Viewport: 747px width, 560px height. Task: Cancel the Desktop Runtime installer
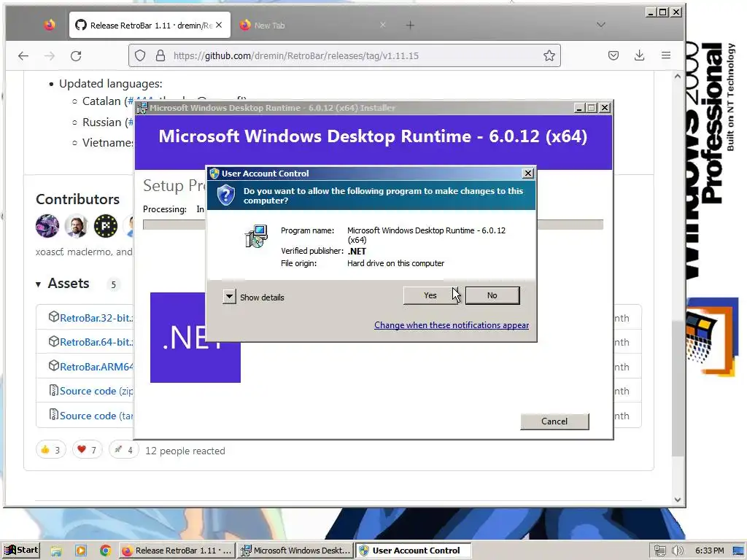pyautogui.click(x=554, y=421)
